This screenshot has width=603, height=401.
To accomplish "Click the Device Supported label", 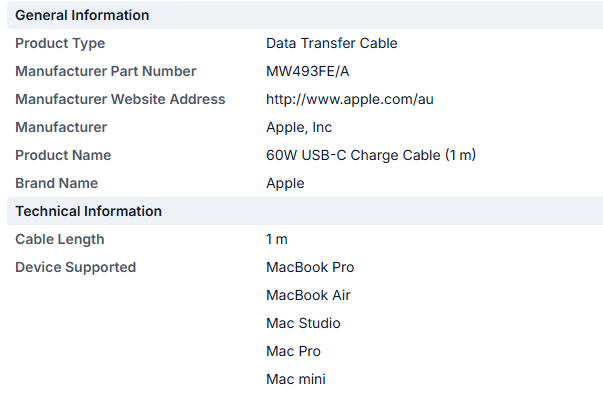I will click(75, 267).
